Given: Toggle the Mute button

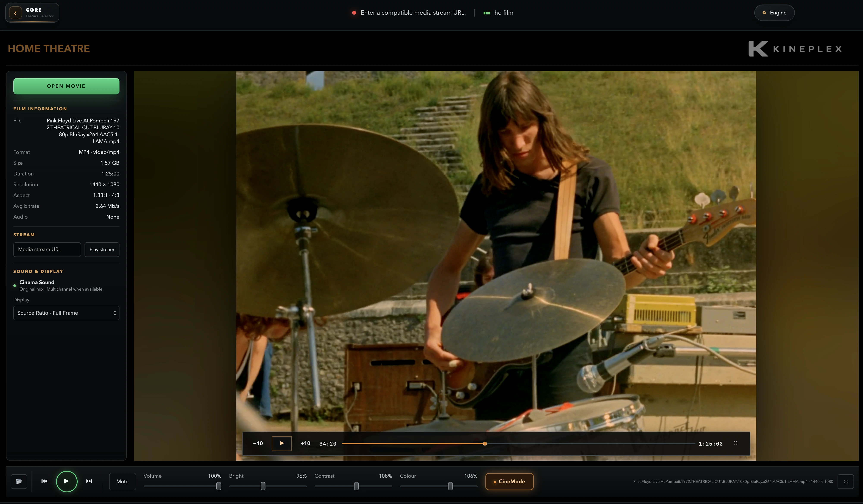Looking at the screenshot, I should pos(122,481).
